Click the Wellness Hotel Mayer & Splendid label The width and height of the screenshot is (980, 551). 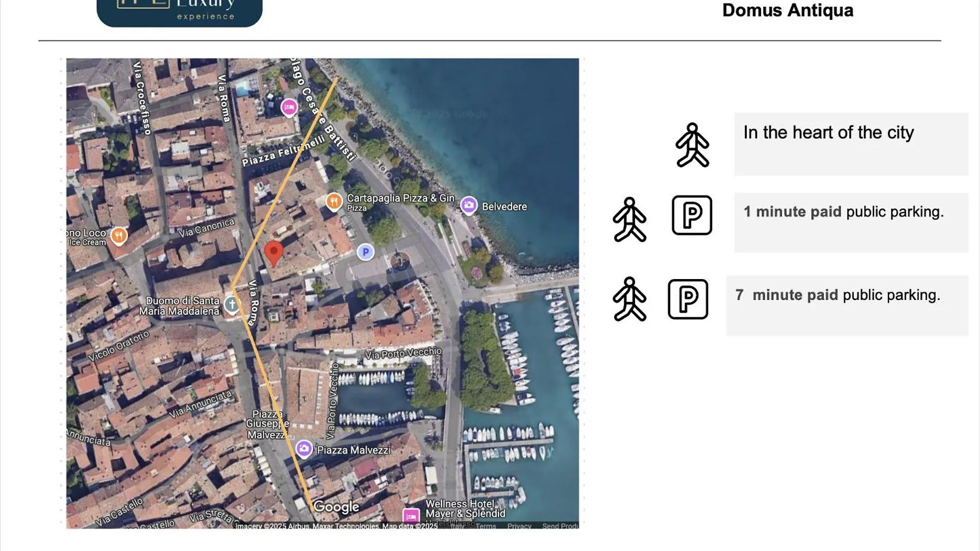pyautogui.click(x=465, y=509)
